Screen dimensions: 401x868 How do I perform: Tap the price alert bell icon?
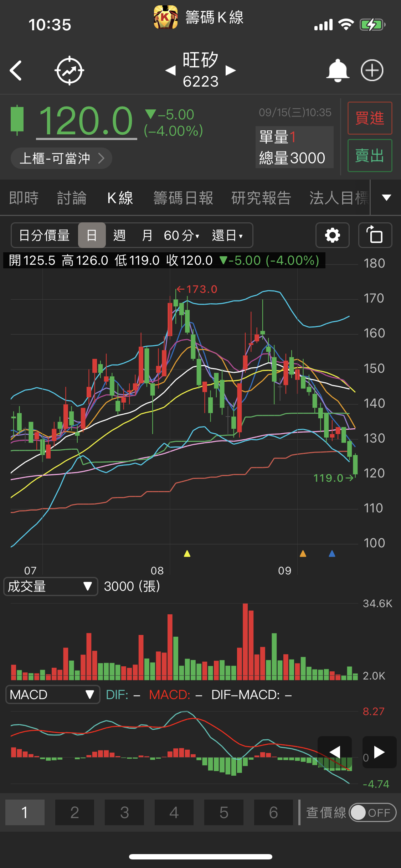tap(337, 71)
